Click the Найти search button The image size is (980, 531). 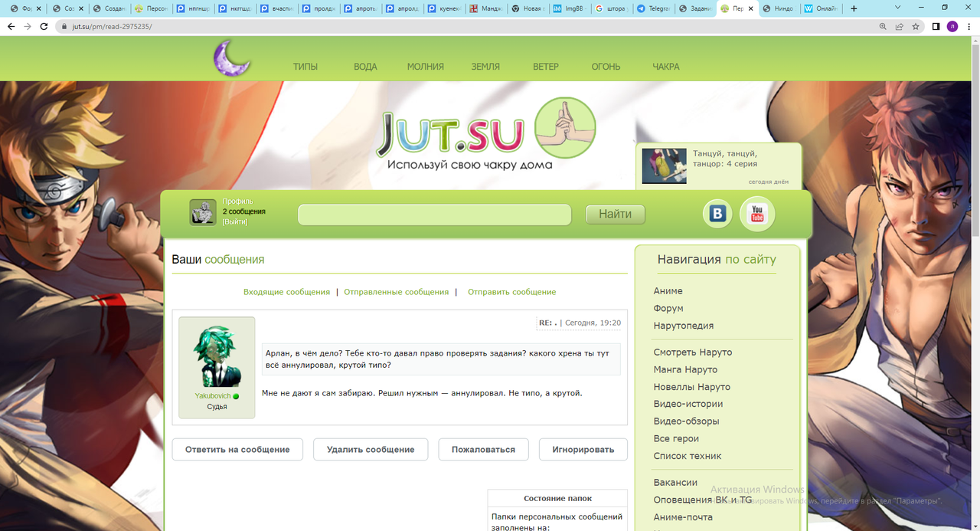coord(616,215)
